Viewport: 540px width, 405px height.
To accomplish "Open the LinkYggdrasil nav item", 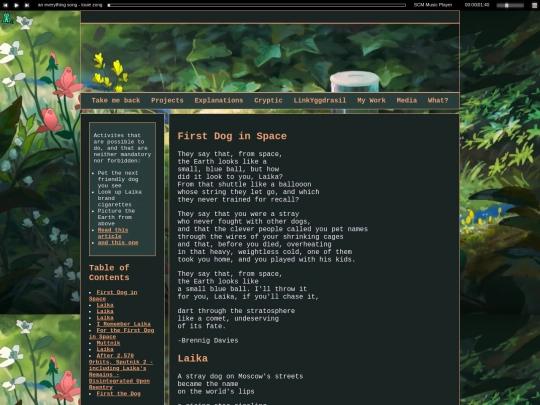I will click(x=320, y=101).
